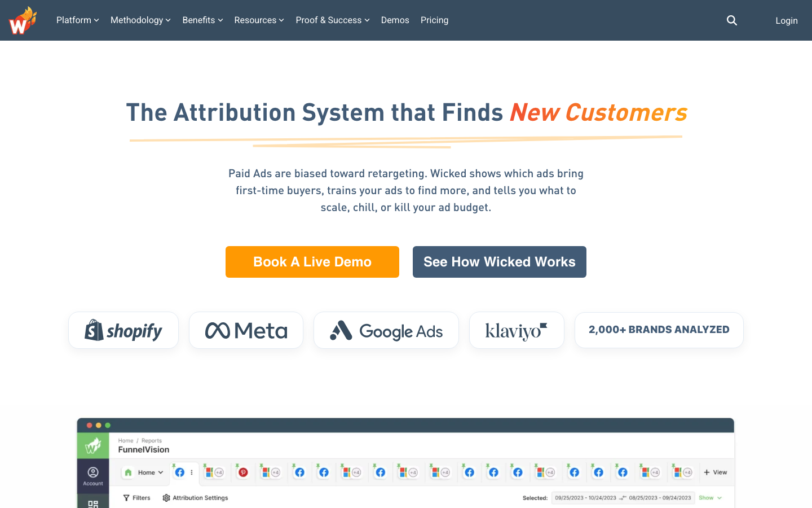
Task: Select the Shopify logo badge
Action: [123, 330]
